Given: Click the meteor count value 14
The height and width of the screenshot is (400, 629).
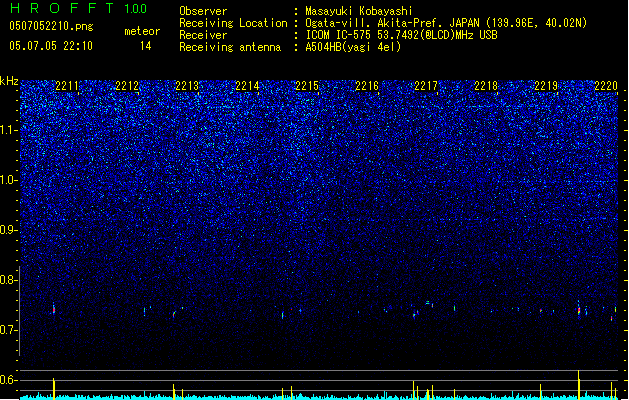Looking at the screenshot, I should 146,46.
